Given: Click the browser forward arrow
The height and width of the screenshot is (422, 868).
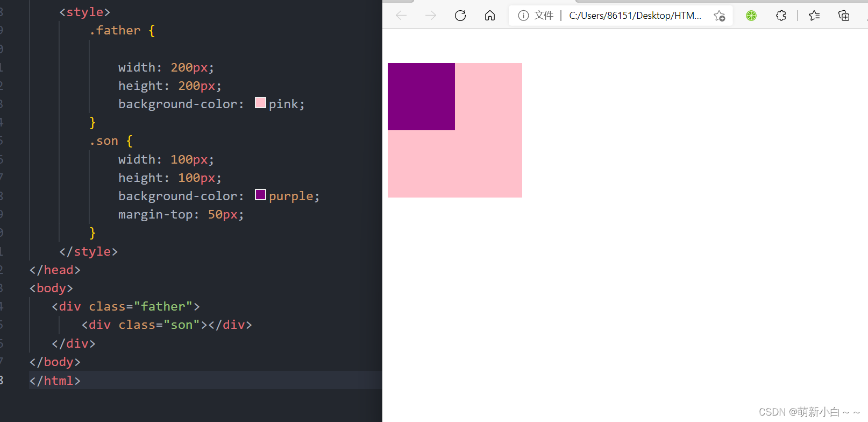Looking at the screenshot, I should tap(431, 16).
